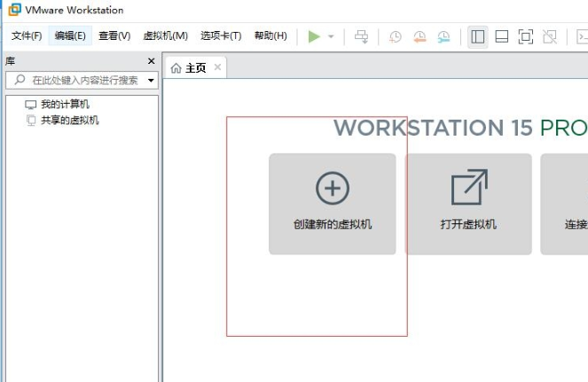
Task: Click the VMware Workstation title bar logo
Action: [x=14, y=10]
